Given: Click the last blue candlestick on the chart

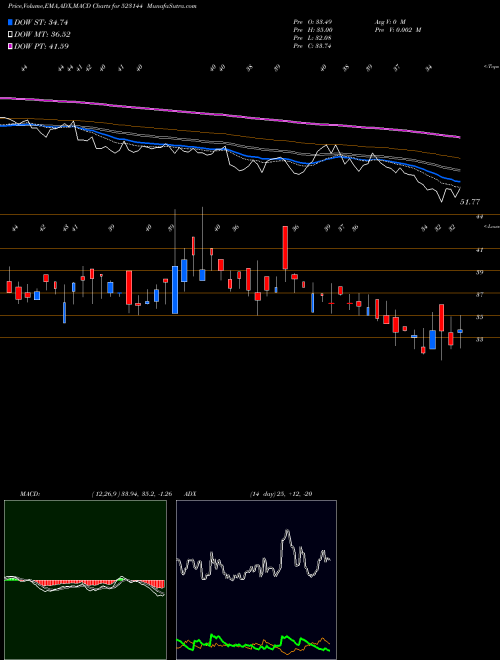Looking at the screenshot, I should click(x=460, y=331).
